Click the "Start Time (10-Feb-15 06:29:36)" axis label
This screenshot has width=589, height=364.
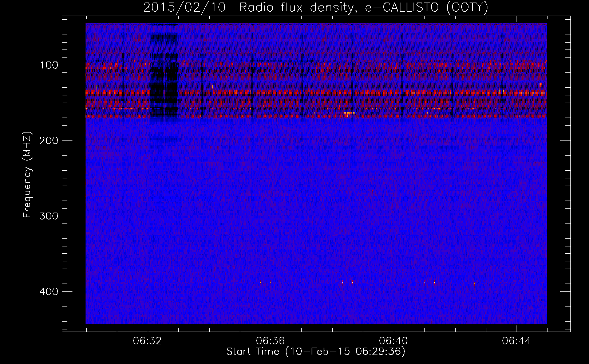[316, 352]
